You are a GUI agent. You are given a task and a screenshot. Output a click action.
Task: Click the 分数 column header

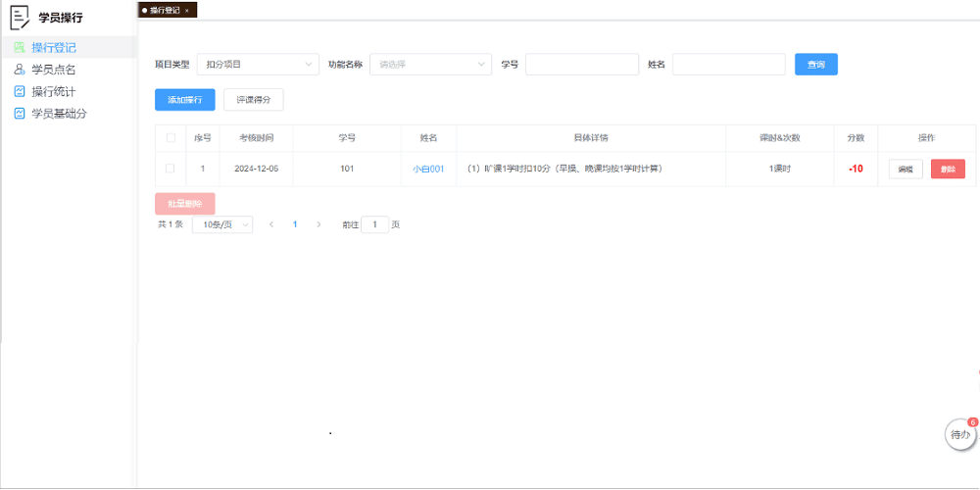pyautogui.click(x=856, y=138)
